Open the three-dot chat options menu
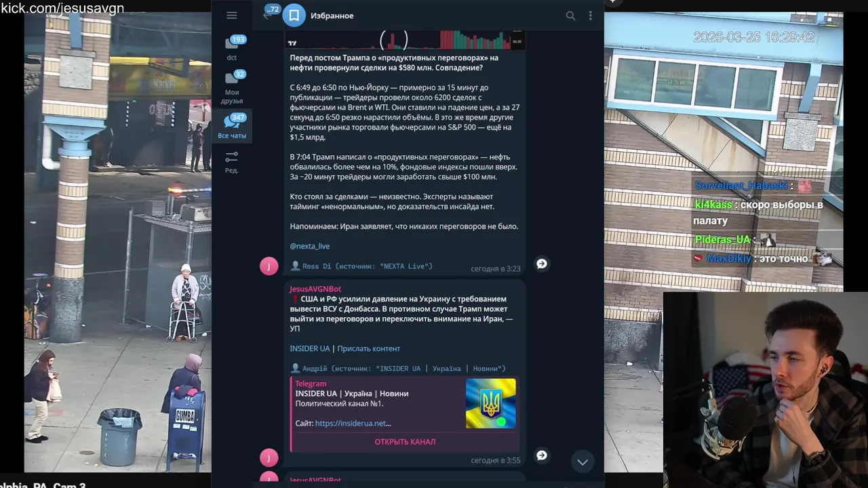This screenshot has height=488, width=868. 590,16
